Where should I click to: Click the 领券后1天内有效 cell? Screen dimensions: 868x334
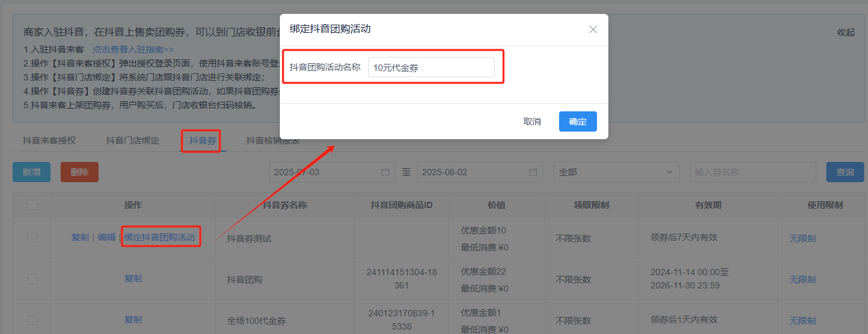point(684,320)
